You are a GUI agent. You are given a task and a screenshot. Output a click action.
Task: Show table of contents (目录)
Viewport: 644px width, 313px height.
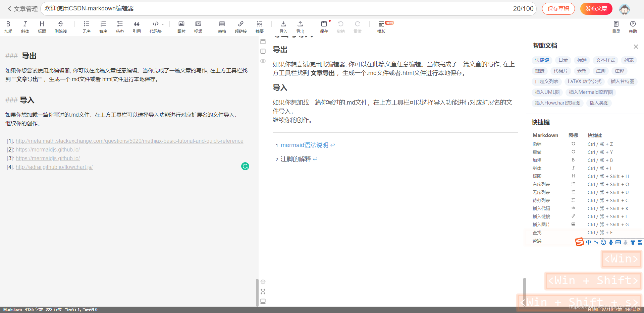click(616, 27)
